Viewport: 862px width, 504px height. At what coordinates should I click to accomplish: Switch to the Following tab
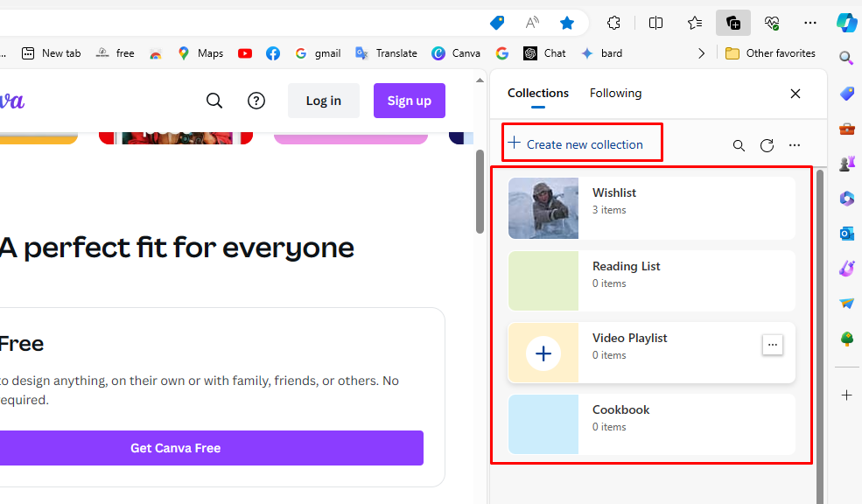tap(615, 93)
